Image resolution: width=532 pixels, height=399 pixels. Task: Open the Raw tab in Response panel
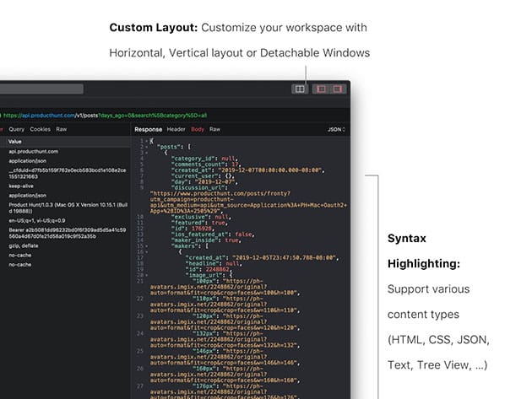215,129
